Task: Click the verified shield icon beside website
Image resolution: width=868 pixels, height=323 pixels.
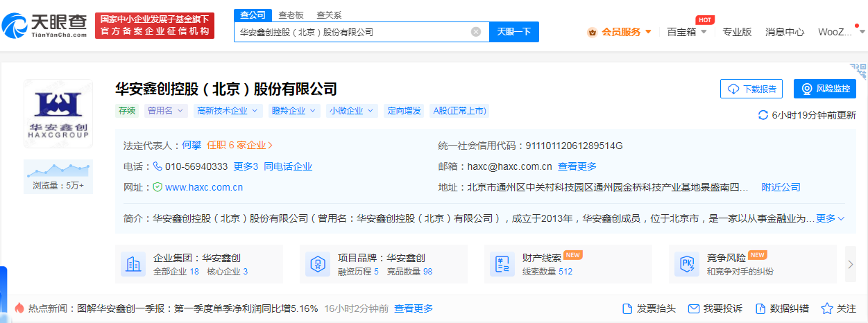Action: 158,187
